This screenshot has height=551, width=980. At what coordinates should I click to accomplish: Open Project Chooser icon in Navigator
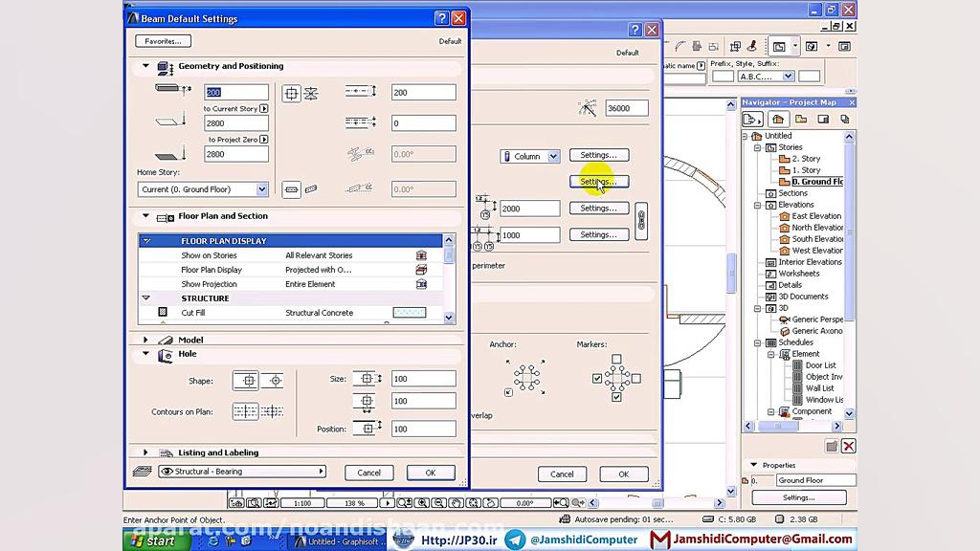point(752,120)
